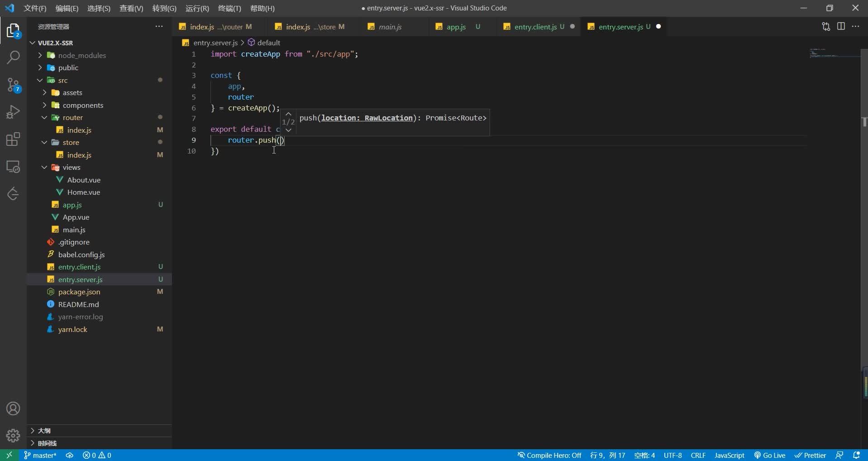This screenshot has width=868, height=461.
Task: Switch to the app.js editor tab
Action: pos(457,27)
